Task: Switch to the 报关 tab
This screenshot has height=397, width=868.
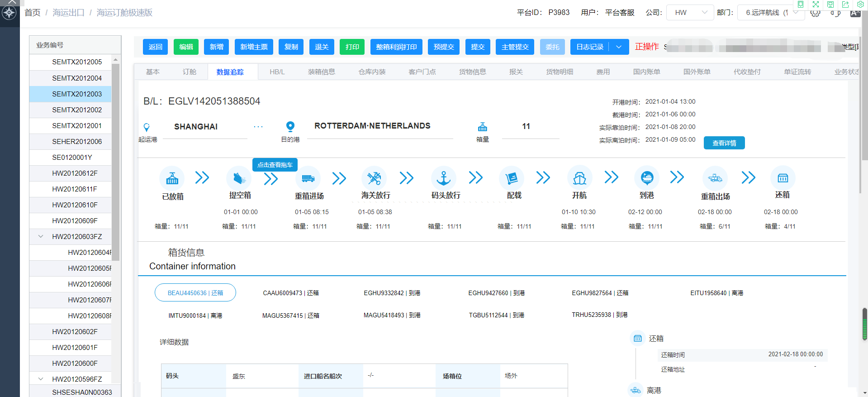Action: (x=516, y=72)
